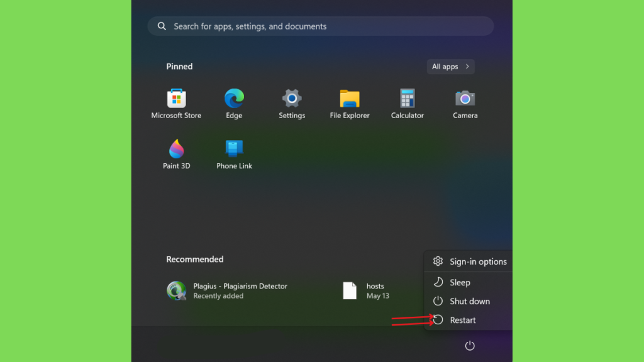Launch the Calculator app
The width and height of the screenshot is (644, 362).
(407, 104)
